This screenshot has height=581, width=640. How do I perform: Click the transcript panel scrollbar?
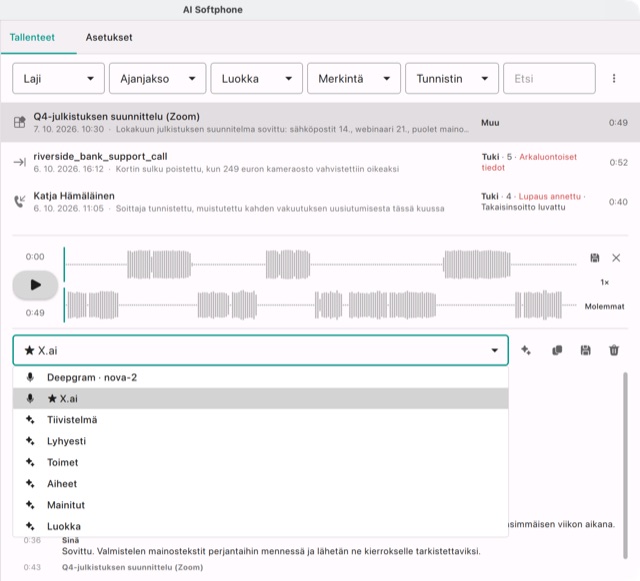point(625,465)
